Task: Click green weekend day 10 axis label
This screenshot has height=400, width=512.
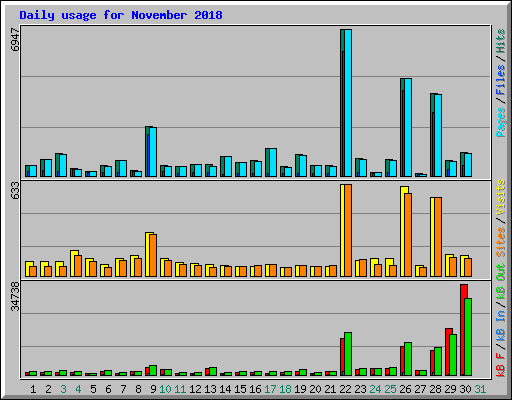Action: [165, 389]
